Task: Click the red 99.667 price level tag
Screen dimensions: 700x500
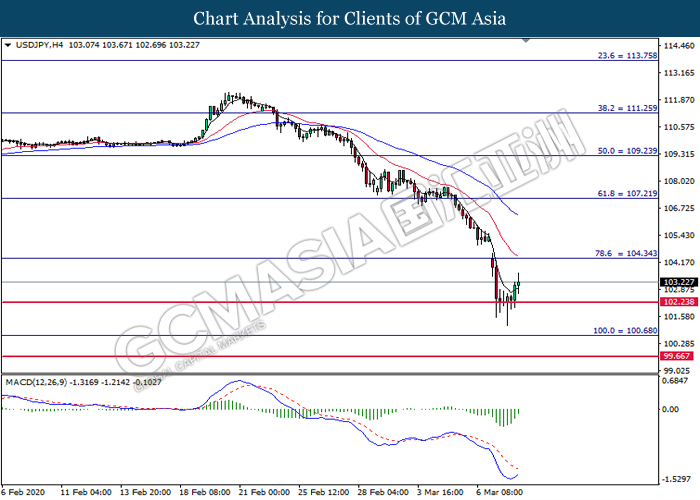Action: tap(677, 356)
